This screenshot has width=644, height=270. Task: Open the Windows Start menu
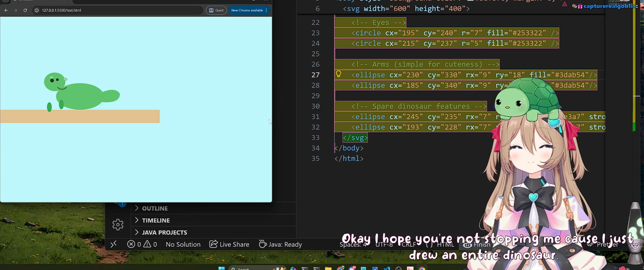click(222, 268)
